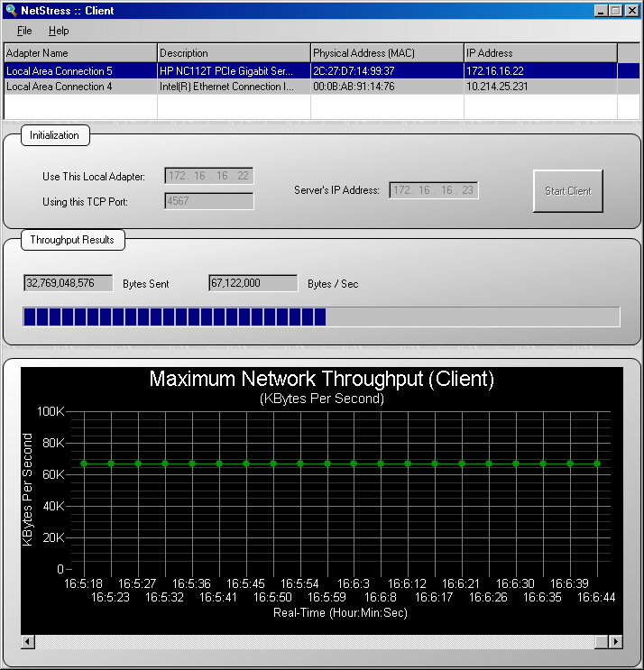This screenshot has height=670, width=644.
Task: Click the green data point at 16:6:44
Action: click(x=597, y=463)
